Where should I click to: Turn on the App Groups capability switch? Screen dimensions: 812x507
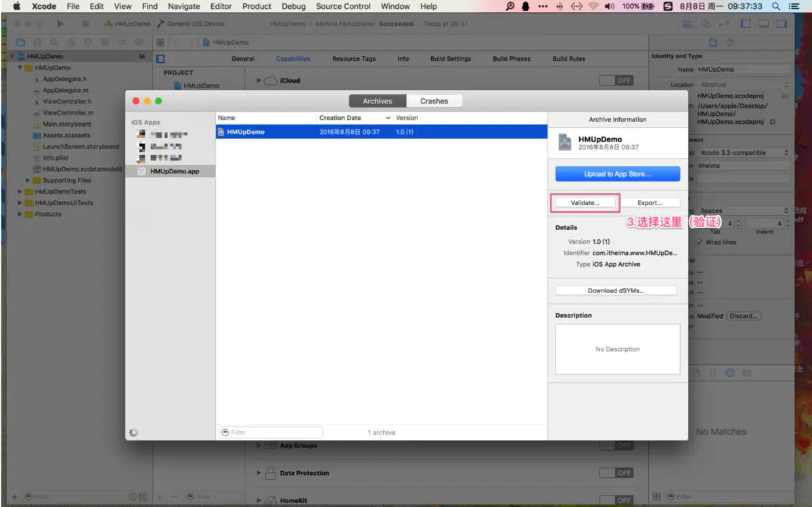(616, 445)
